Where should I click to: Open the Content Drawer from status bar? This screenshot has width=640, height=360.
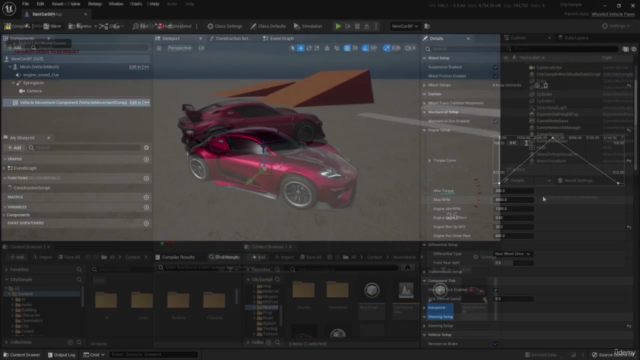click(22, 355)
